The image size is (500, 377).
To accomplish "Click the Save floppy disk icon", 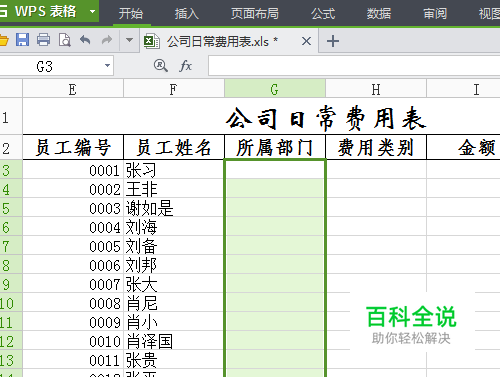I will 22,40.
